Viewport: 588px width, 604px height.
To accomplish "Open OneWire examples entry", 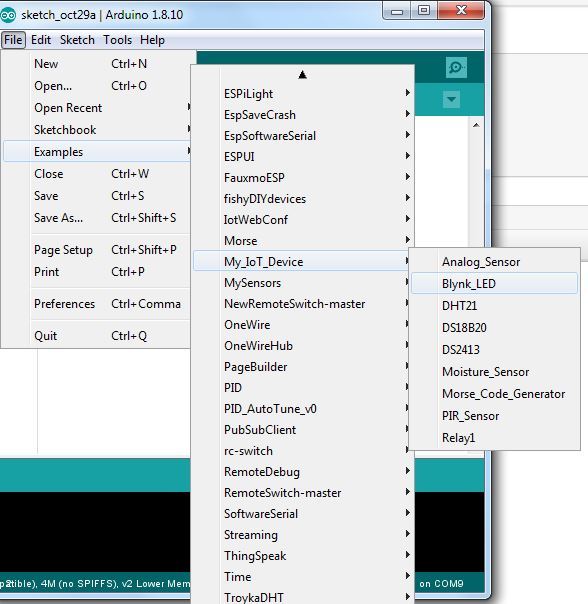I will point(302,325).
